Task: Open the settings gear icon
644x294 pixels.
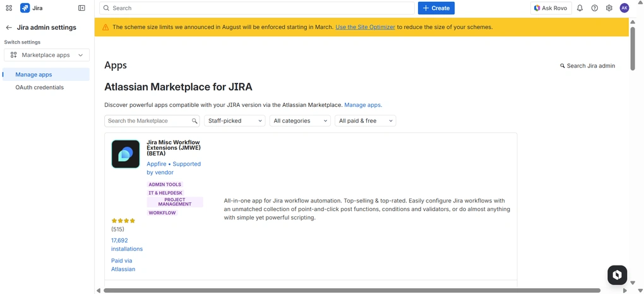Action: (609, 8)
